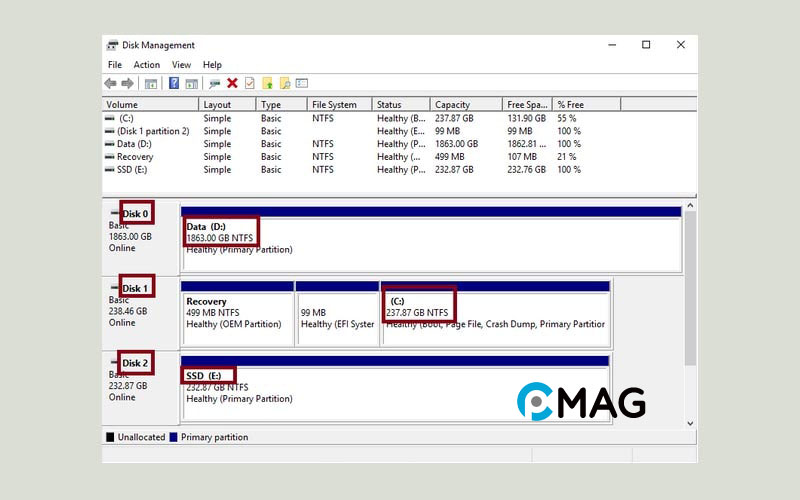800x500 pixels.
Task: Click the Properties checkmark toolbar icon
Action: point(250,83)
